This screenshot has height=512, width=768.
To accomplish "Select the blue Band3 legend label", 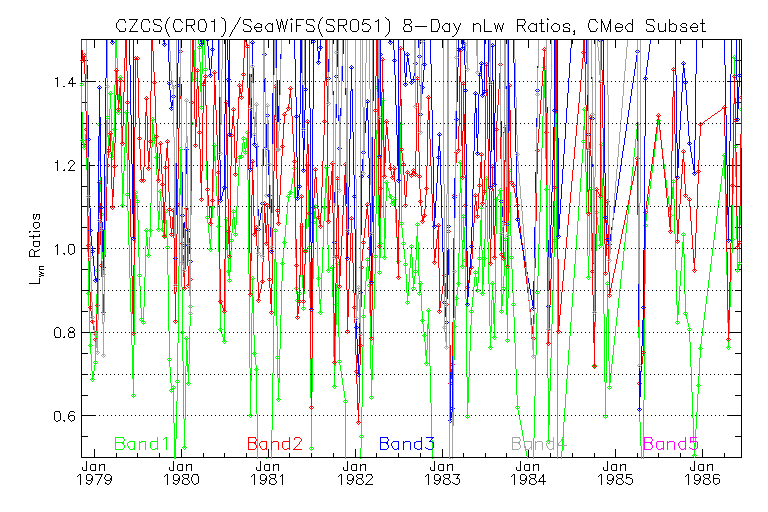I will tap(407, 444).
